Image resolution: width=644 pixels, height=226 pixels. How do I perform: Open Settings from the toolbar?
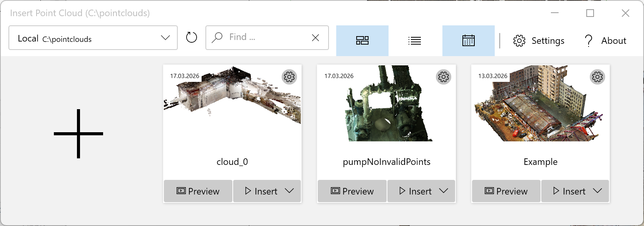539,41
